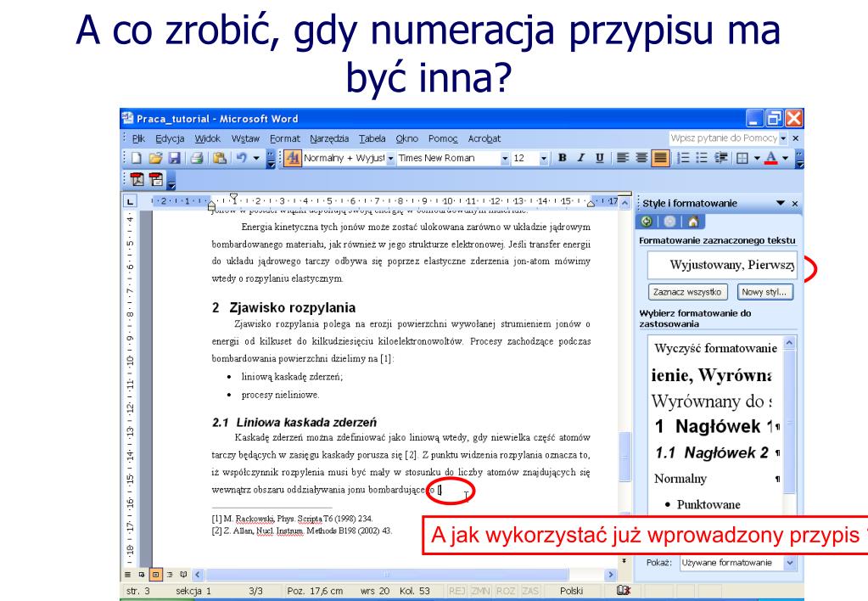Toggle Print Layout view
This screenshot has width=868, height=601.
155,575
